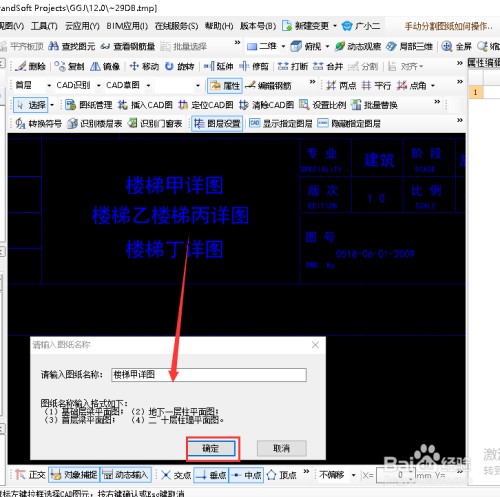The width and height of the screenshot is (500, 497).
Task: Open 手动分割图纸如何操作 help link
Action: (448, 26)
